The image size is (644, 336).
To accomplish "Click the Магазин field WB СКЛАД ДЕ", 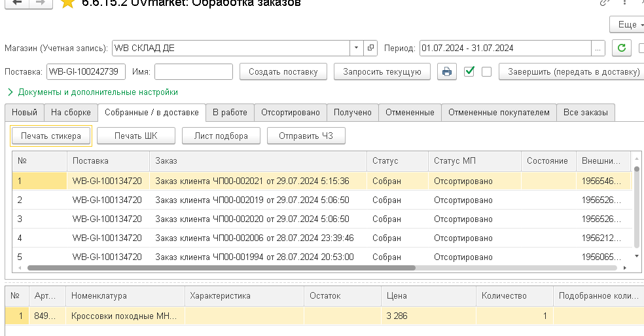I will tap(231, 48).
